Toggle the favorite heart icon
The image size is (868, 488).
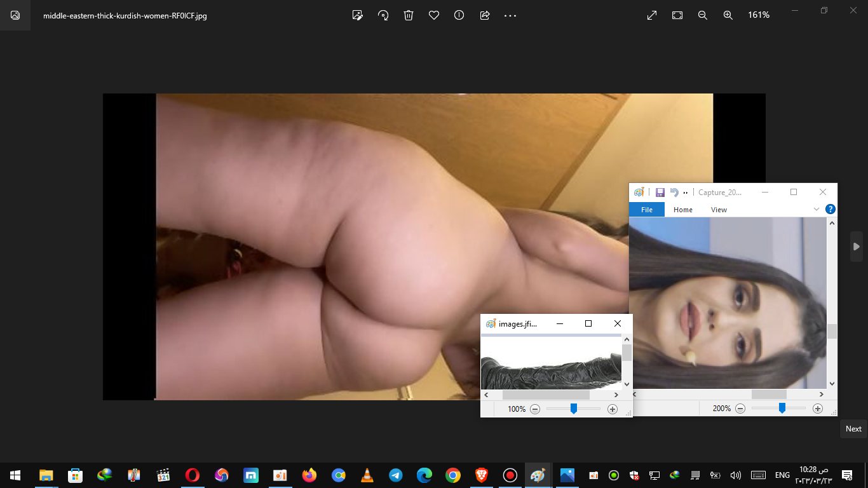pos(434,15)
